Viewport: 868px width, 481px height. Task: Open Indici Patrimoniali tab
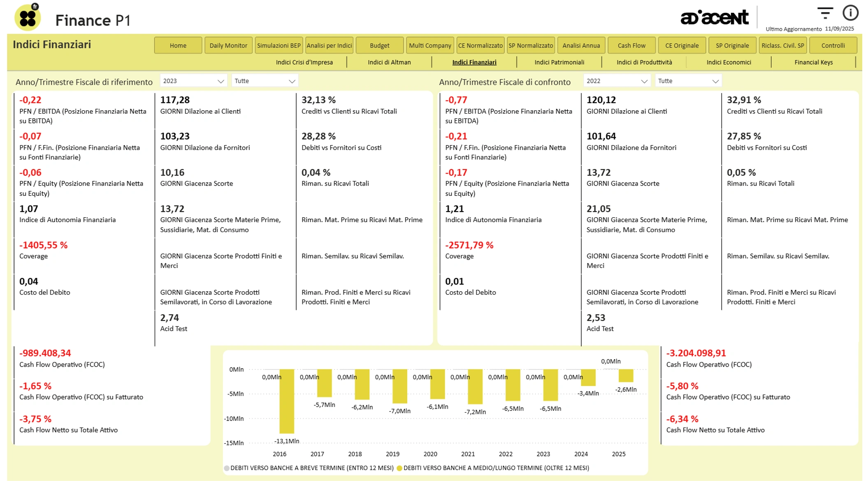tap(559, 62)
